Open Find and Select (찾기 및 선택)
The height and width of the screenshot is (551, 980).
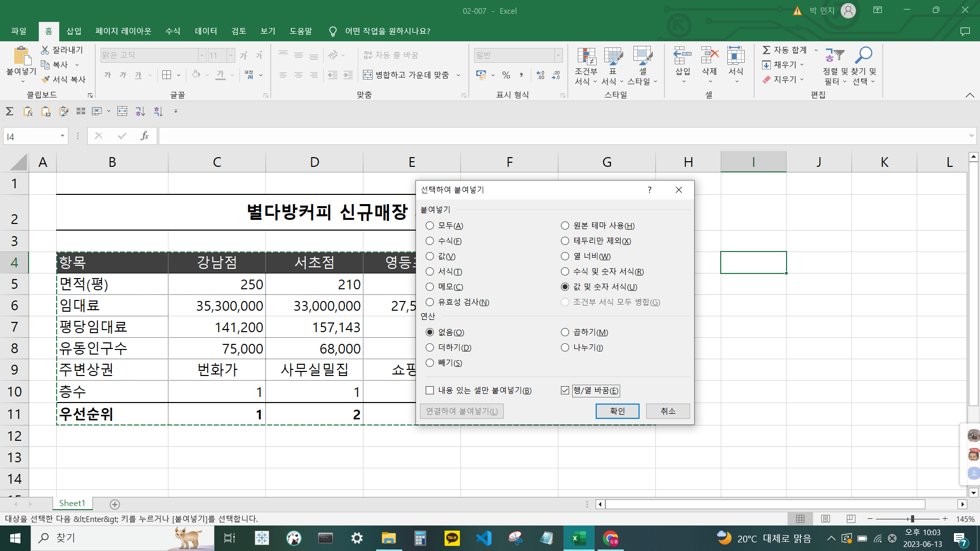[x=864, y=66]
